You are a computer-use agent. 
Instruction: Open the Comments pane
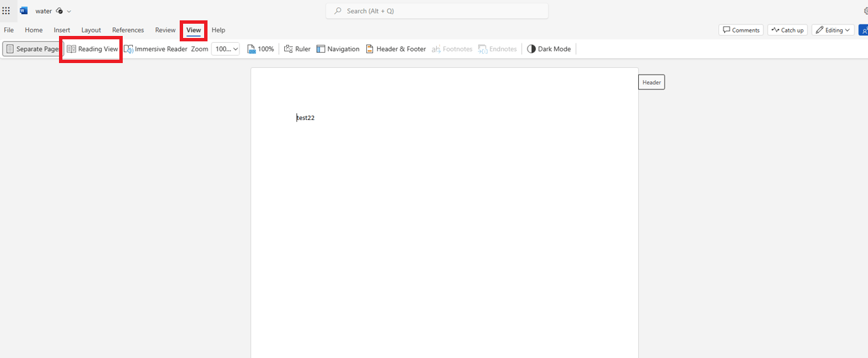coord(741,30)
